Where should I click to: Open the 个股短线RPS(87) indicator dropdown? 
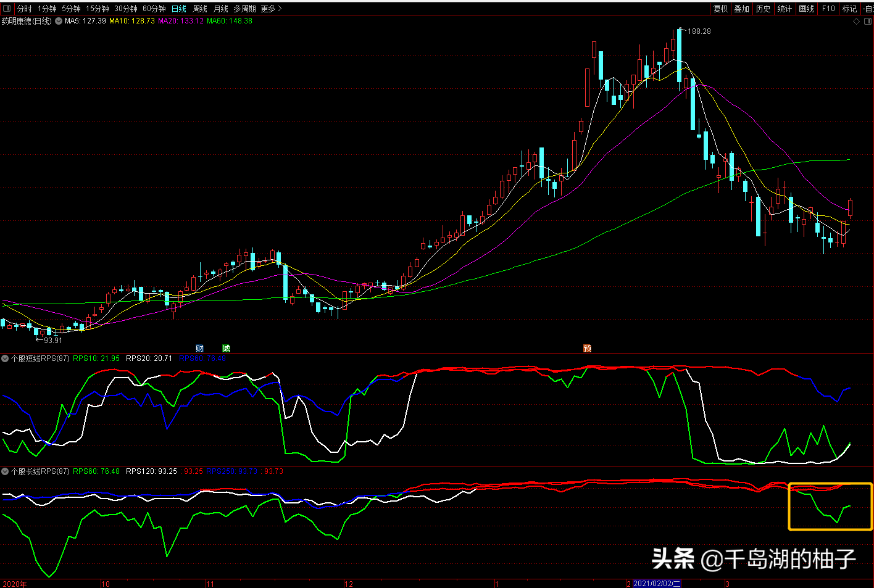[x=5, y=358]
